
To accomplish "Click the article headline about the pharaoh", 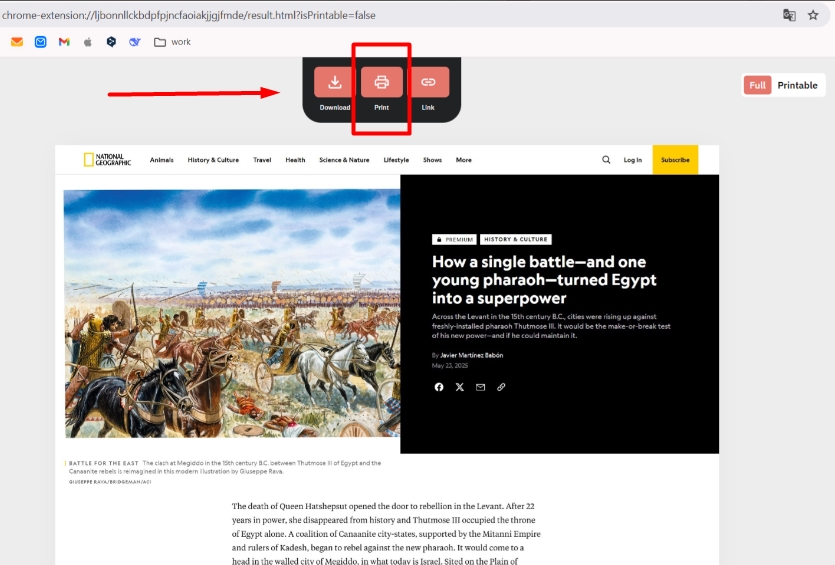I will point(544,280).
